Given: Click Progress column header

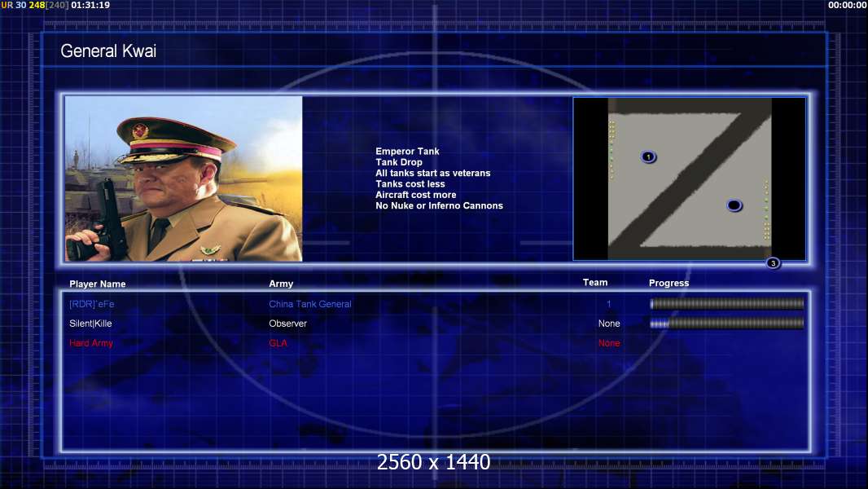Looking at the screenshot, I should point(669,283).
